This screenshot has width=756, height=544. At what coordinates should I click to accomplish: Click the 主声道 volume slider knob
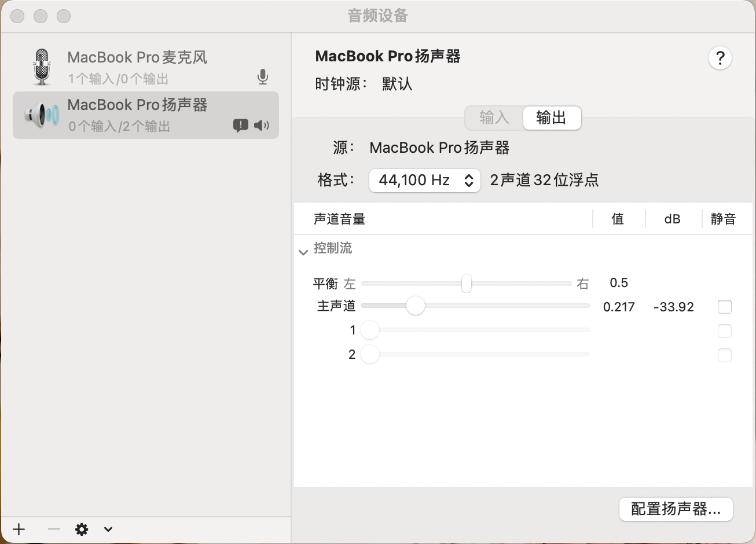[x=416, y=306]
